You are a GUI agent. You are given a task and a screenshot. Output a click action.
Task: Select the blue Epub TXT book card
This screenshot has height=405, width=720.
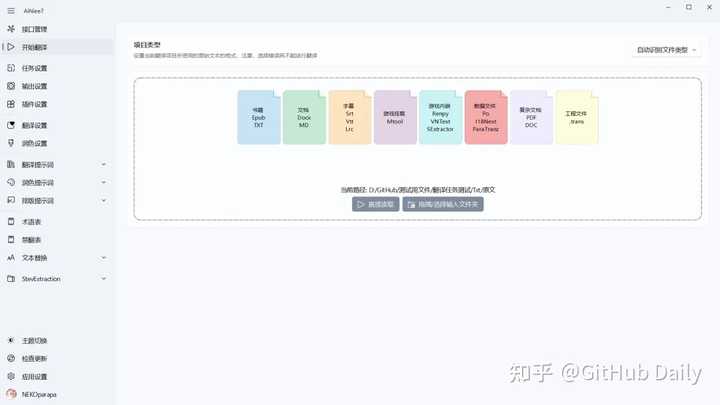point(259,118)
